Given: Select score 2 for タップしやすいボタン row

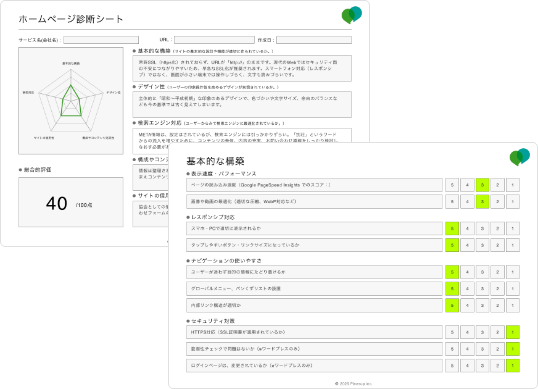Looking at the screenshot, I should coord(498,245).
